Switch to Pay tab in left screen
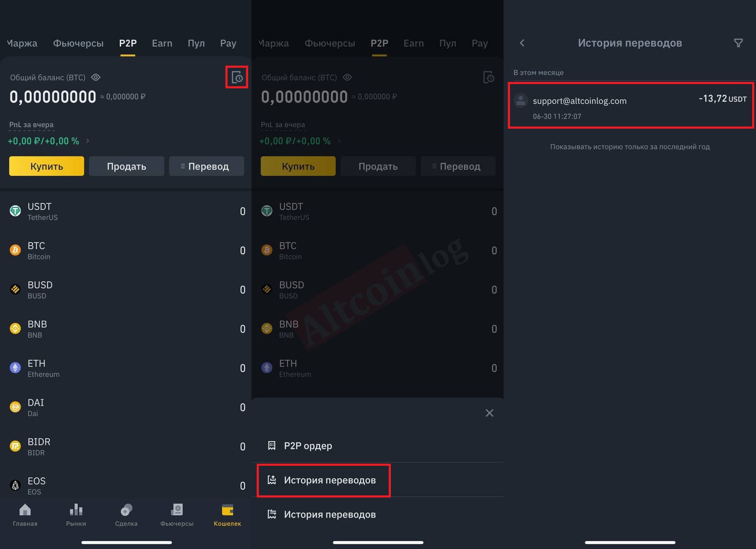This screenshot has height=549, width=756. point(228,43)
